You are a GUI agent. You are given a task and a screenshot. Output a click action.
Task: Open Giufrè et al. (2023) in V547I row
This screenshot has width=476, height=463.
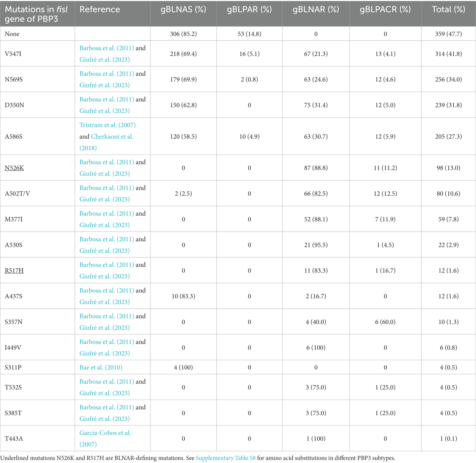[x=104, y=60]
